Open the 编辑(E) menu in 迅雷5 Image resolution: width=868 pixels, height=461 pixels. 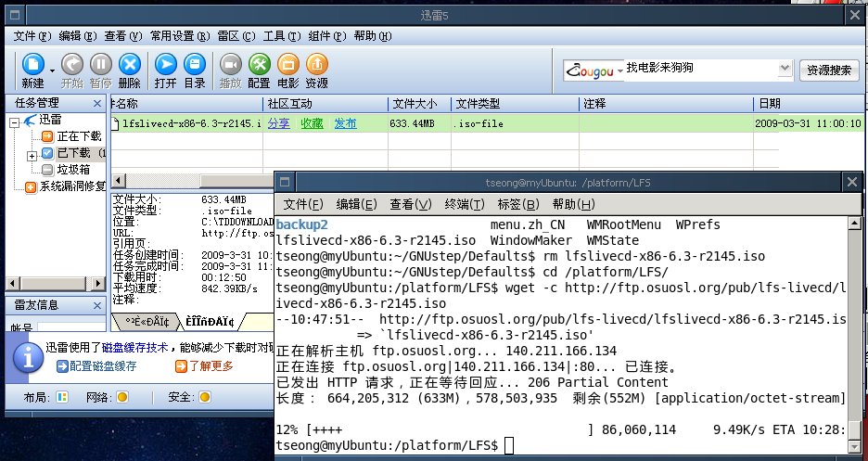pos(78,36)
